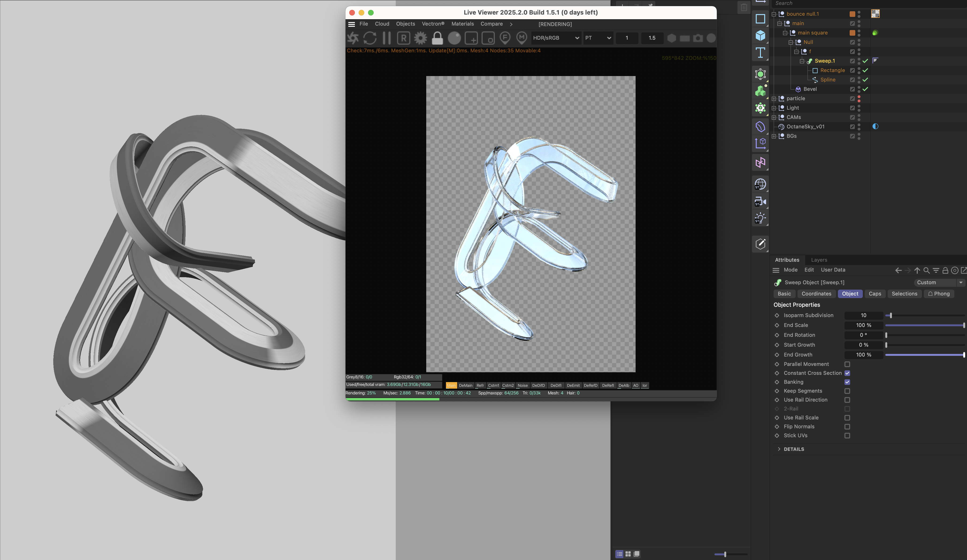
Task: Enable the Use Rail Direction checkbox
Action: click(847, 400)
